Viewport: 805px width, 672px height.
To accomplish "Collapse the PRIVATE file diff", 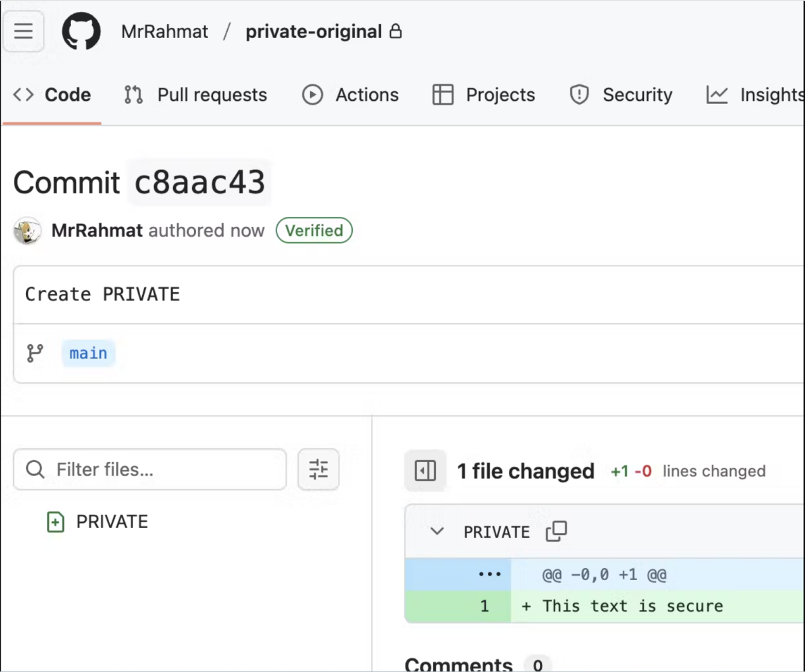I will coord(437,531).
